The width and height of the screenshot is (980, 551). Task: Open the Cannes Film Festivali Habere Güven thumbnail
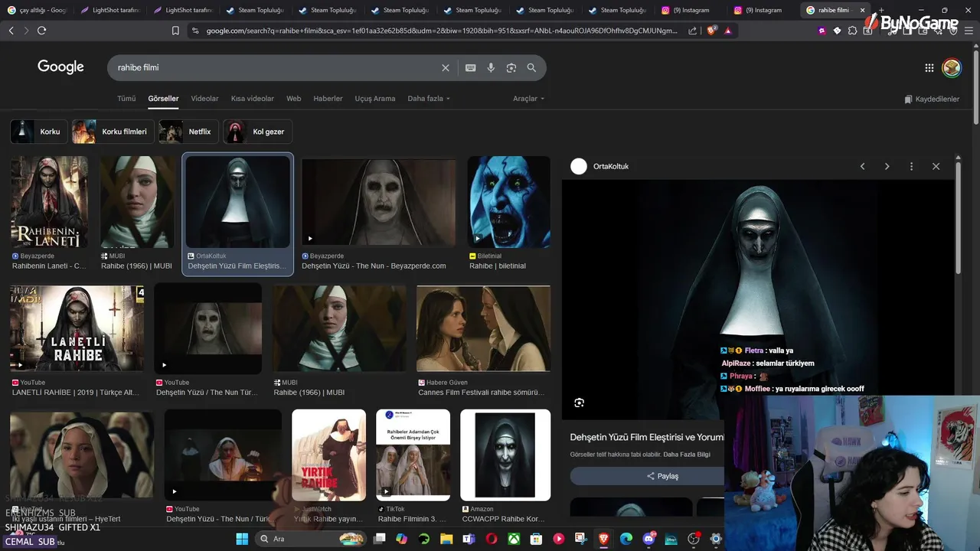(x=483, y=329)
